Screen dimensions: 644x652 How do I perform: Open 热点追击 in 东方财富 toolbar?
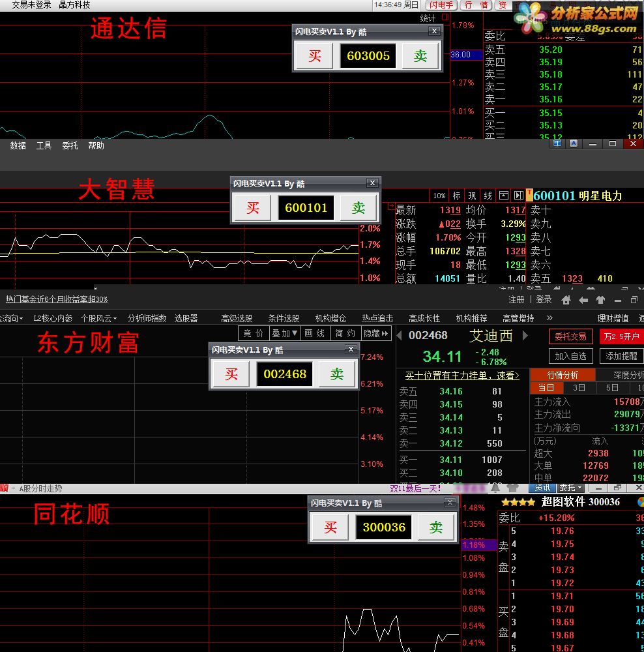pyautogui.click(x=377, y=319)
